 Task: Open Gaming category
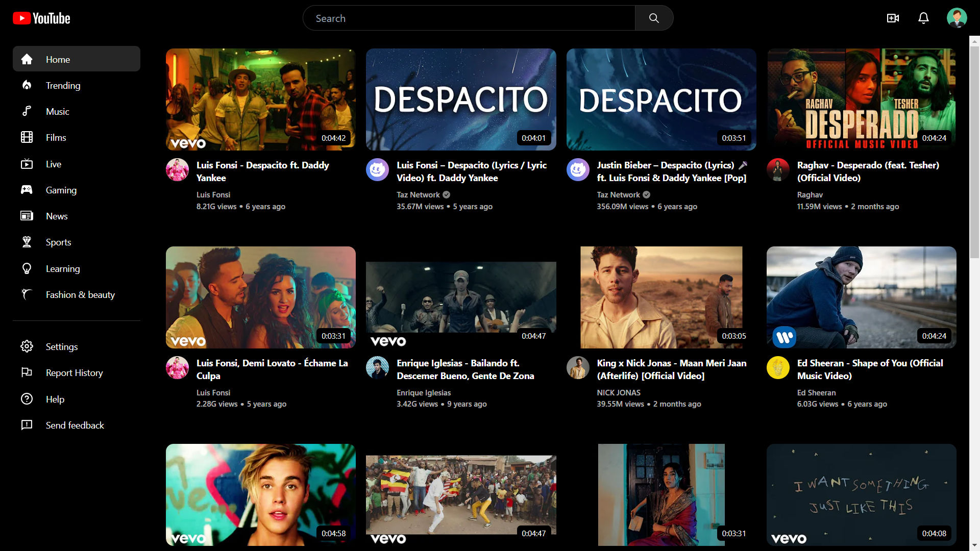77,190
